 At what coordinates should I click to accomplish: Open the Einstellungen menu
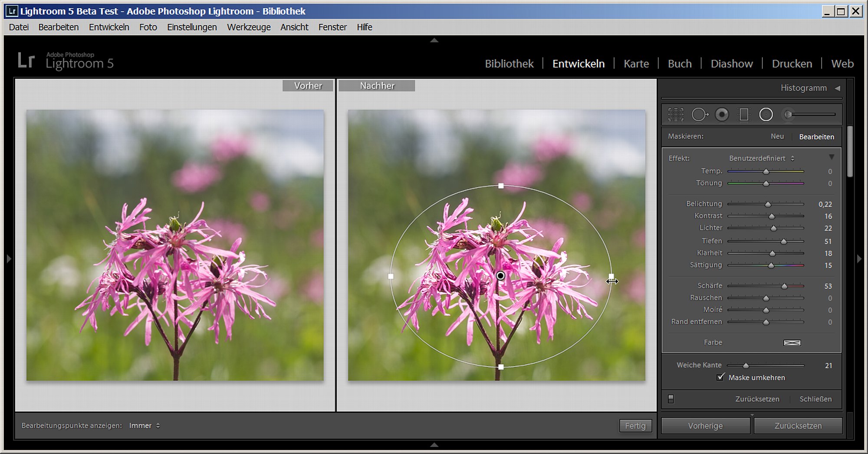(192, 27)
